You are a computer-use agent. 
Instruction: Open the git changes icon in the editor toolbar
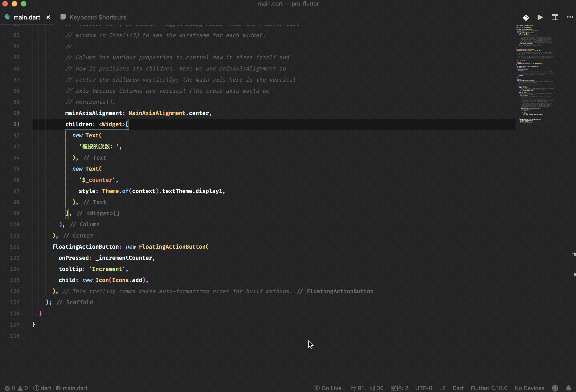point(526,17)
